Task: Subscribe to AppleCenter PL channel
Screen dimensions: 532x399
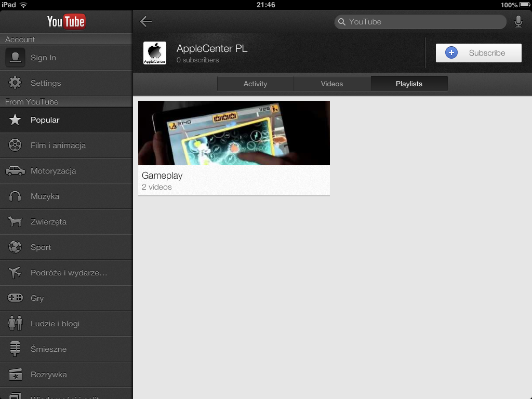Action: pyautogui.click(x=478, y=53)
